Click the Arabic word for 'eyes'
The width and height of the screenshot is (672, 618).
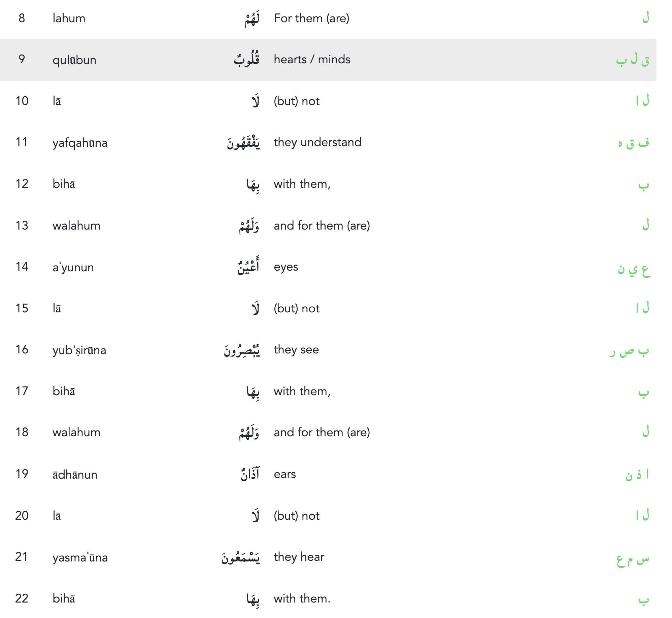point(248,267)
